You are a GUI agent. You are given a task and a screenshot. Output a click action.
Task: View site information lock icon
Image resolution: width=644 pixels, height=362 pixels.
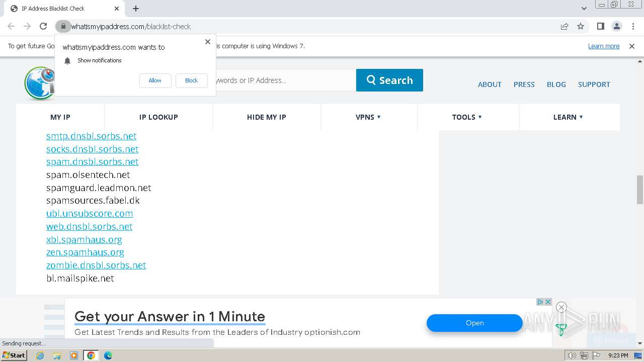[62, 26]
